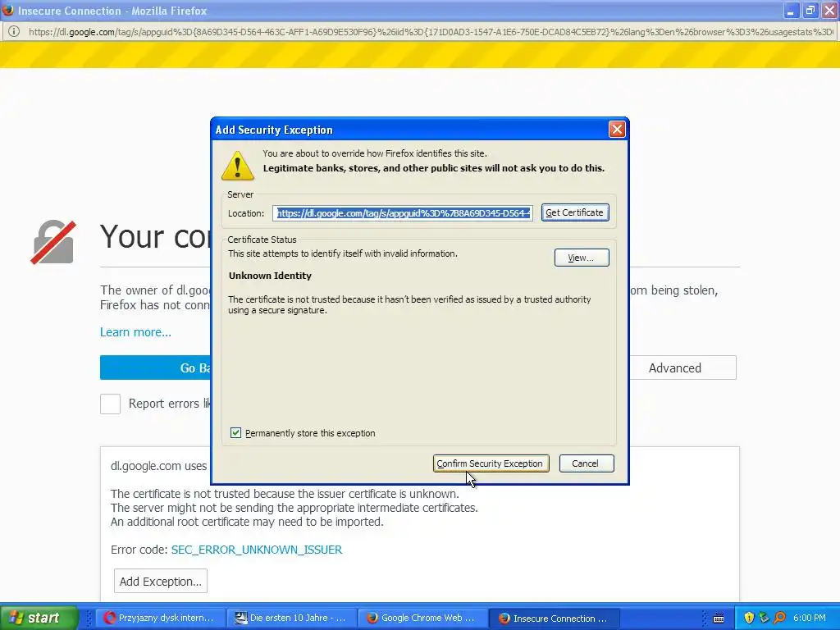Click the server Location URL field
The image size is (840, 630).
pyautogui.click(x=403, y=213)
